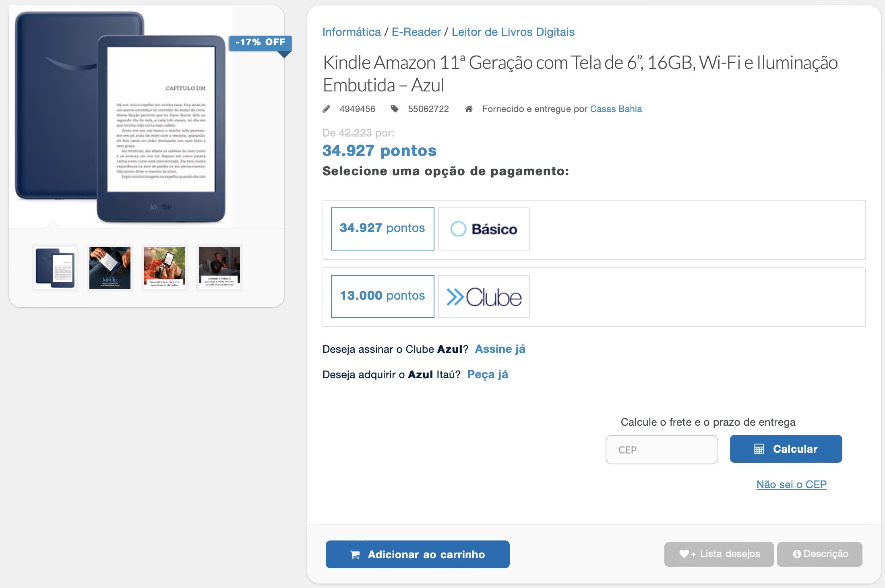Open the Descrição button
Viewport: 885px width, 588px height.
pos(819,554)
